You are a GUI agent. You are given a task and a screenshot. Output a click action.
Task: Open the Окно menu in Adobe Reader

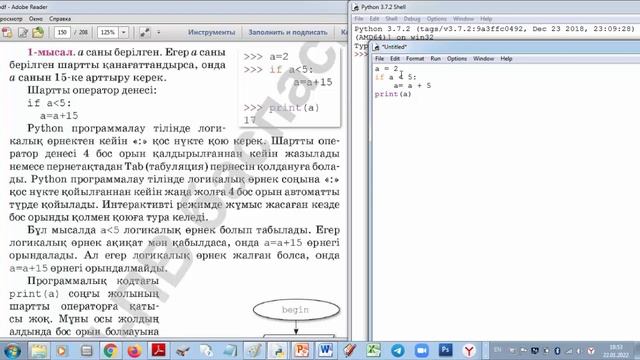coord(36,19)
